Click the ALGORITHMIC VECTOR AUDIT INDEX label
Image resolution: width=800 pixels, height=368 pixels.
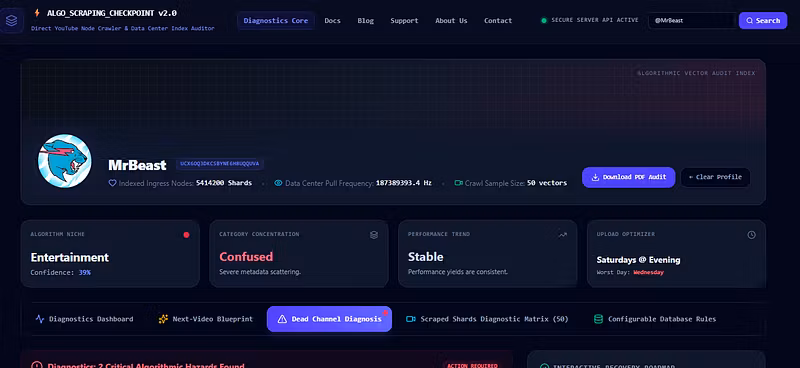[x=696, y=73]
